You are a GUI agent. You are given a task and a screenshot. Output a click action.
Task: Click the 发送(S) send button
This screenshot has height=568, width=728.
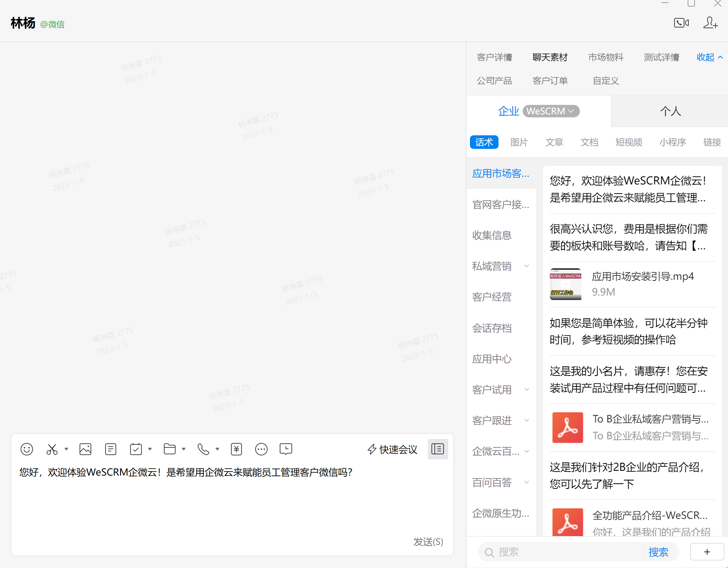(428, 542)
